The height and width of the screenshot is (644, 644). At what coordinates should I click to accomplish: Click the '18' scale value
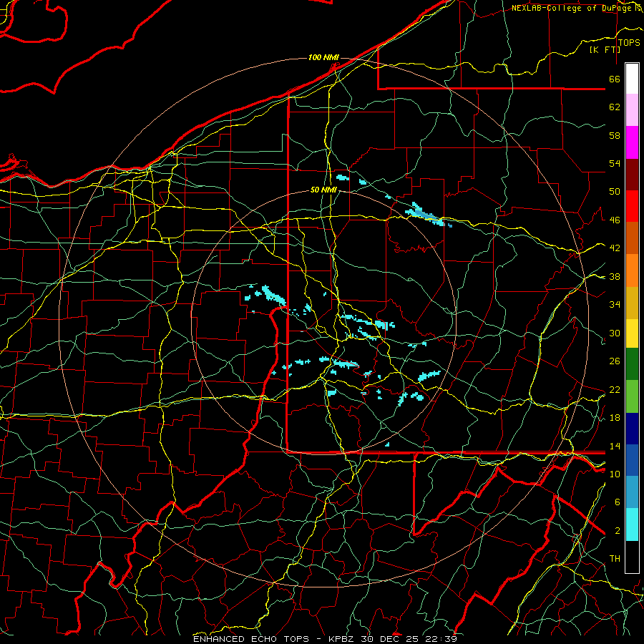click(615, 418)
